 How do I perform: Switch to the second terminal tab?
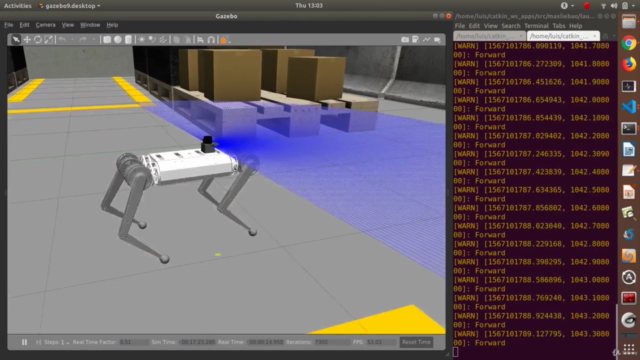pos(563,36)
